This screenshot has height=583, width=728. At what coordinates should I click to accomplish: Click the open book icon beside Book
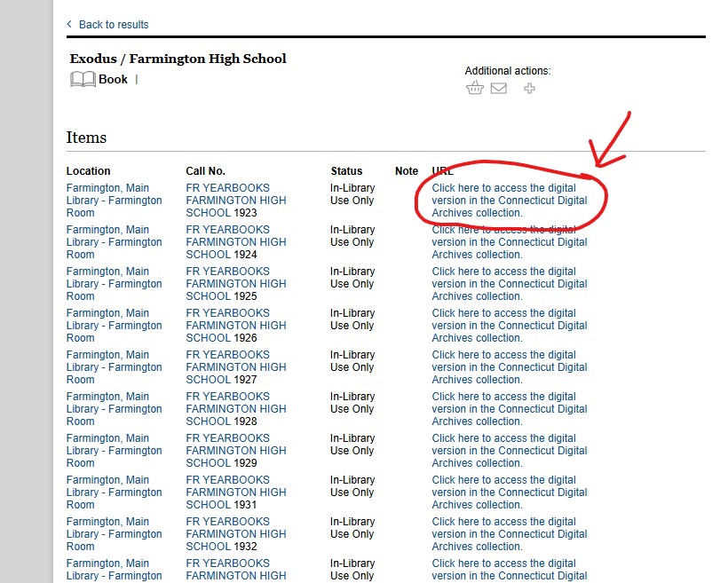tap(83, 79)
